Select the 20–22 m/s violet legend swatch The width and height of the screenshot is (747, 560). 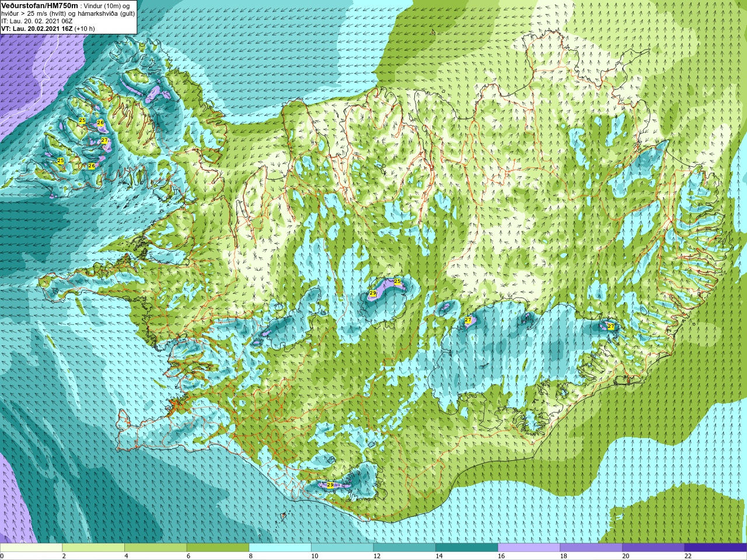653,548
